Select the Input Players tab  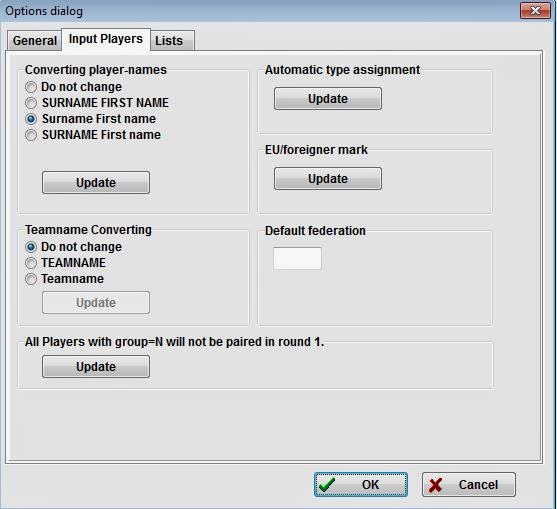click(x=106, y=39)
